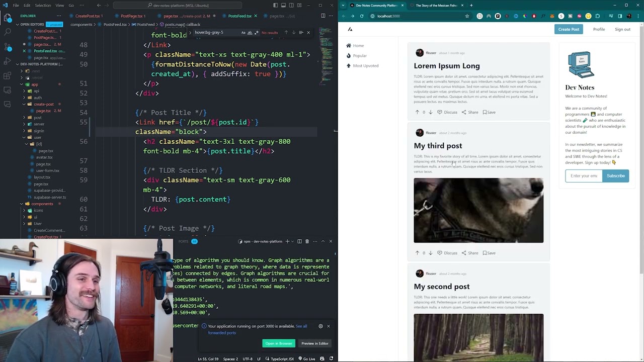
Task: Toggle find in selection in find widget
Action: (x=301, y=33)
